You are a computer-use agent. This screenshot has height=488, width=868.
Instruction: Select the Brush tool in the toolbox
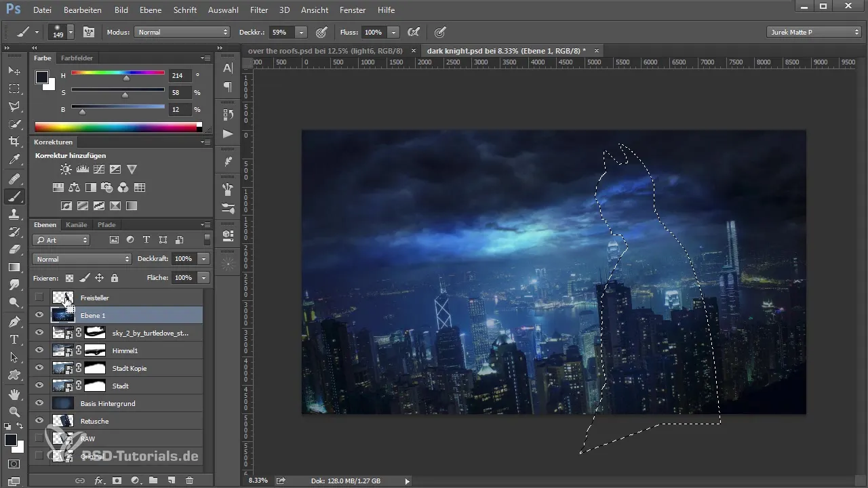click(14, 197)
